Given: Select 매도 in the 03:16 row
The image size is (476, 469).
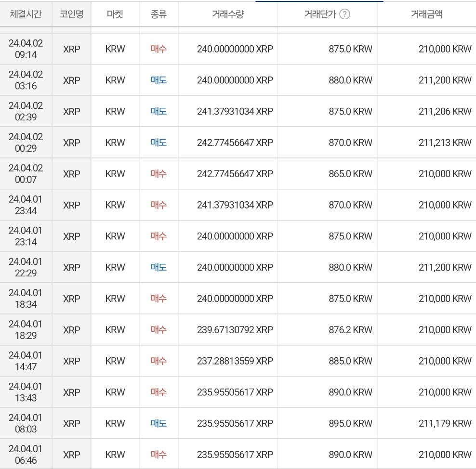Looking at the screenshot, I should (159, 80).
